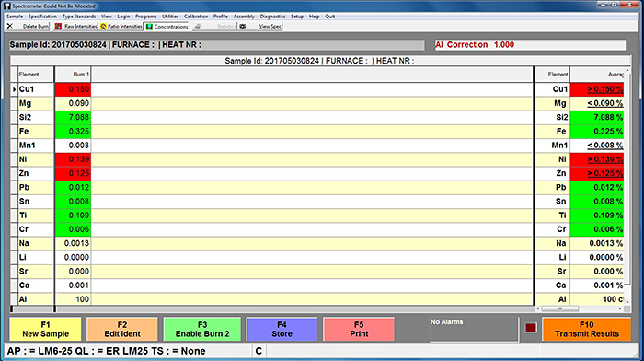Open the Setup menu
644x361 pixels.
pyautogui.click(x=297, y=17)
